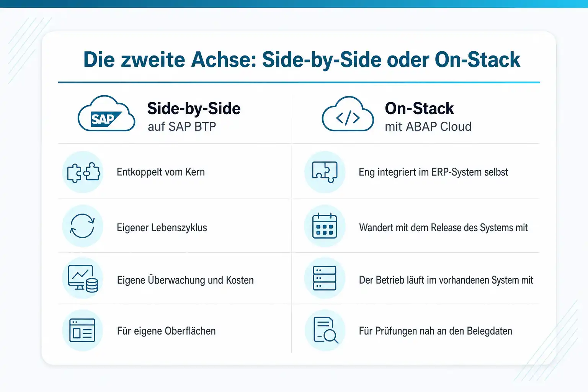Click the joined puzzle piece icon
The height and width of the screenshot is (392, 588).
[325, 172]
